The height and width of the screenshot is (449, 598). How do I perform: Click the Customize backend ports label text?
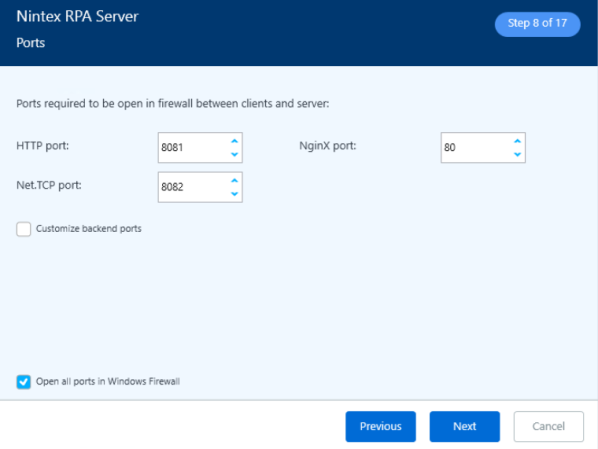click(88, 229)
